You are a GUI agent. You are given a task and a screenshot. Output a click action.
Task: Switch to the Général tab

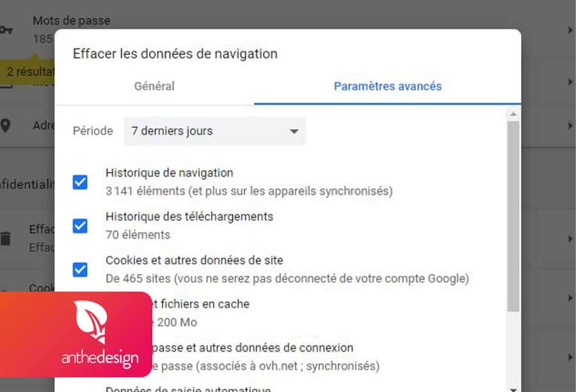click(x=154, y=86)
